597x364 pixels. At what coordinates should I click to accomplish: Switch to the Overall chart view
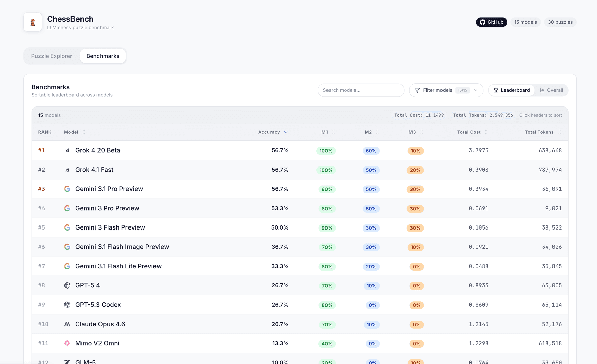click(551, 90)
